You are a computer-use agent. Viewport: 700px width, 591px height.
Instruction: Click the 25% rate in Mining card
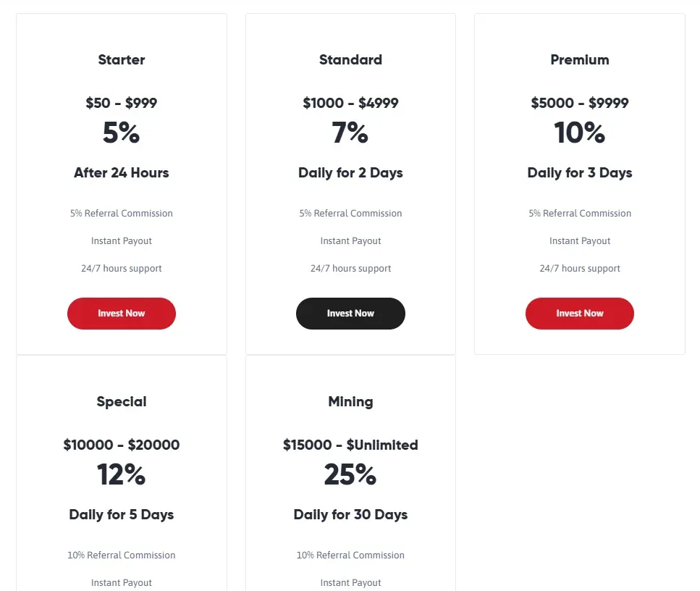pyautogui.click(x=350, y=475)
